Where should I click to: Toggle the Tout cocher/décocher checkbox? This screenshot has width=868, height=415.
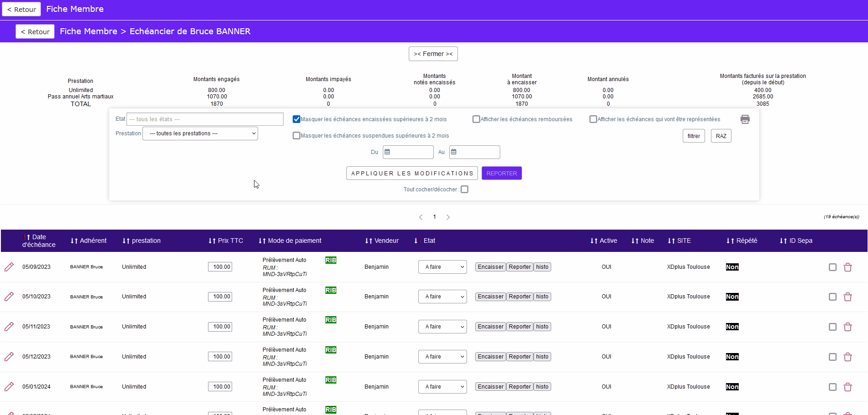click(464, 190)
